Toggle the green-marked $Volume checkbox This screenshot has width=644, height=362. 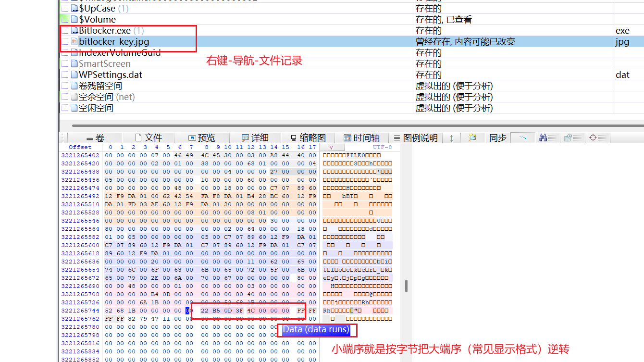tap(65, 20)
